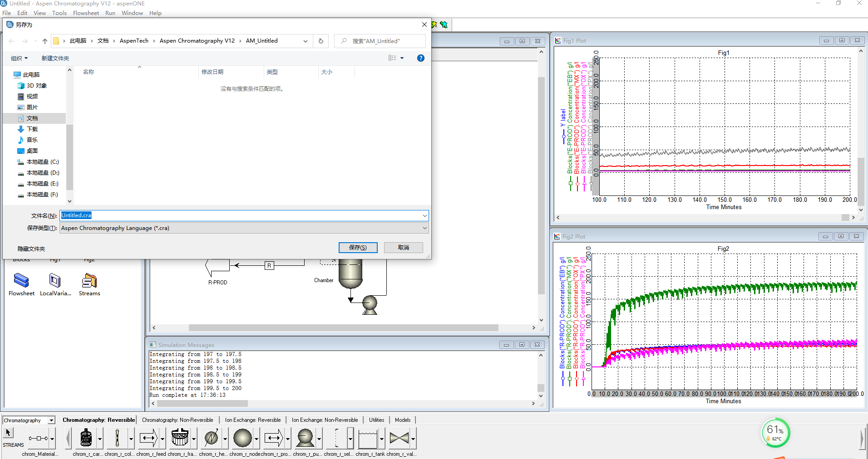The width and height of the screenshot is (868, 459).
Task: Expand chrom_r_tank variant dropdown arrow
Action: pyautogui.click(x=382, y=439)
